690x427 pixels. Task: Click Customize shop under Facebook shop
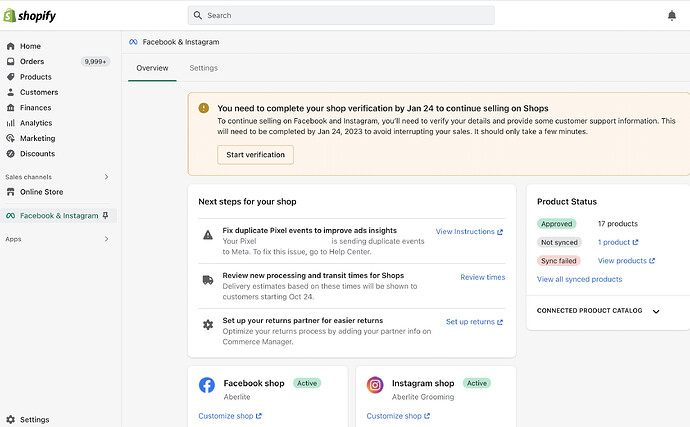(230, 416)
